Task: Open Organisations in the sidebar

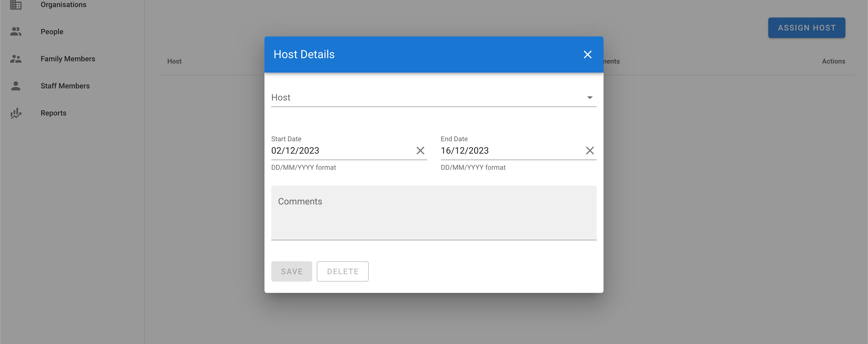Action: pyautogui.click(x=63, y=5)
